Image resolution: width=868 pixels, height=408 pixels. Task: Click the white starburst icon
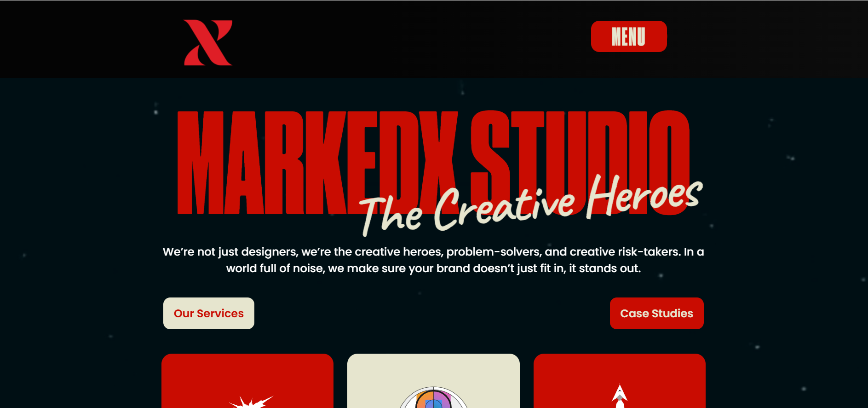coord(251,402)
